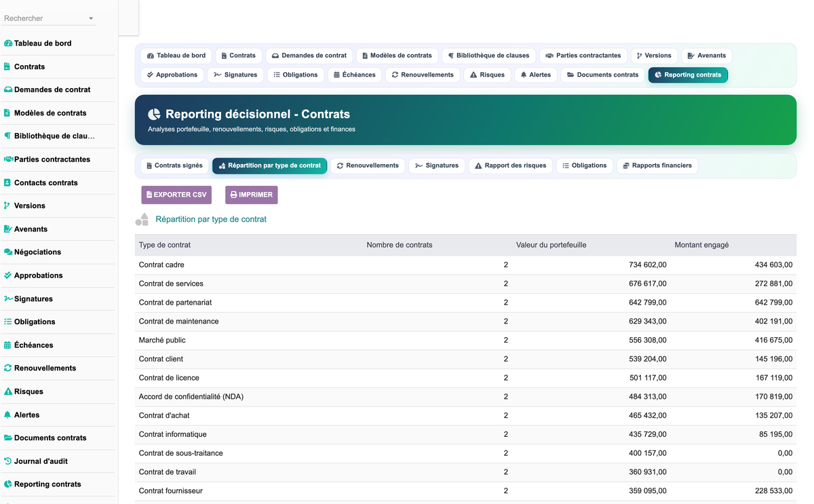Click the Renouvellements sidebar refresh icon
Viewport: 814px width, 504px height.
click(8, 368)
